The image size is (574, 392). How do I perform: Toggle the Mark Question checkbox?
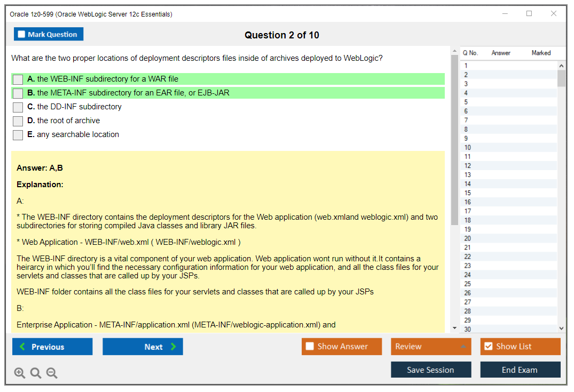pyautogui.click(x=20, y=34)
